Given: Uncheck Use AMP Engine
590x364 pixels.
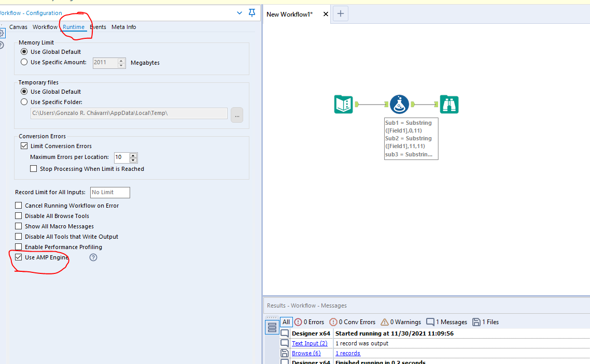Looking at the screenshot, I should point(19,257).
